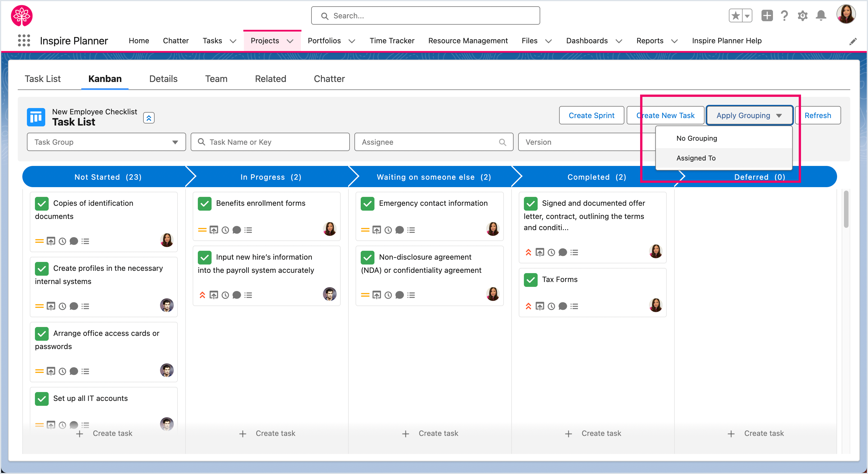Expand the Dashboards nav dropdown chevron
The image size is (868, 474).
tap(619, 41)
